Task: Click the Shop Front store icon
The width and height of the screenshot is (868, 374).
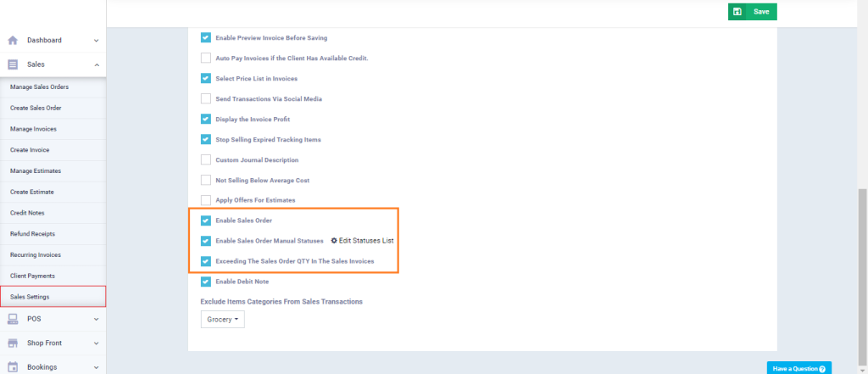Action: tap(13, 343)
